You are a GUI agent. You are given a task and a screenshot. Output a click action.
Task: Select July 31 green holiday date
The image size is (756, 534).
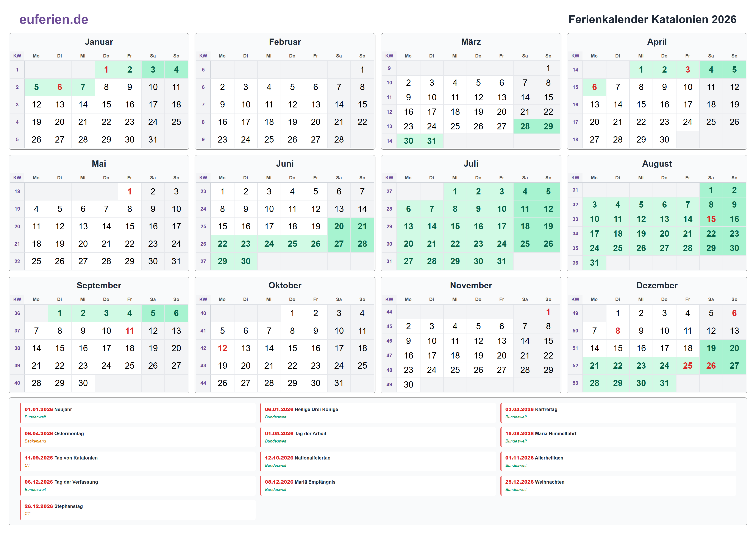[x=501, y=261]
